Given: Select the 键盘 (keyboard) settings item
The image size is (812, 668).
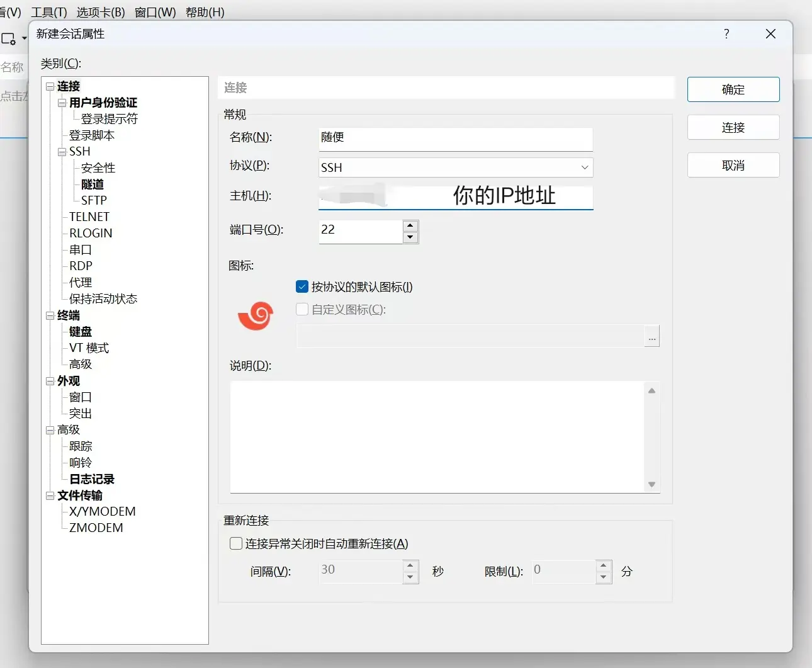Looking at the screenshot, I should [80, 331].
